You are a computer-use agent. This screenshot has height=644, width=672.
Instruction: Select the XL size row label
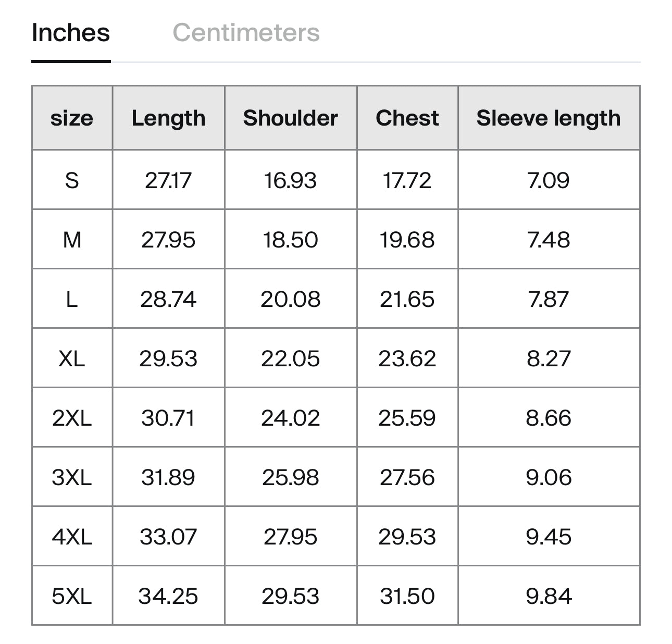pos(72,358)
